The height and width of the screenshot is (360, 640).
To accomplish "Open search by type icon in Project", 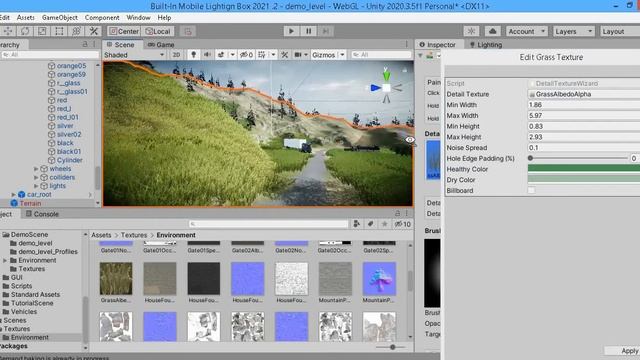I will 356,224.
